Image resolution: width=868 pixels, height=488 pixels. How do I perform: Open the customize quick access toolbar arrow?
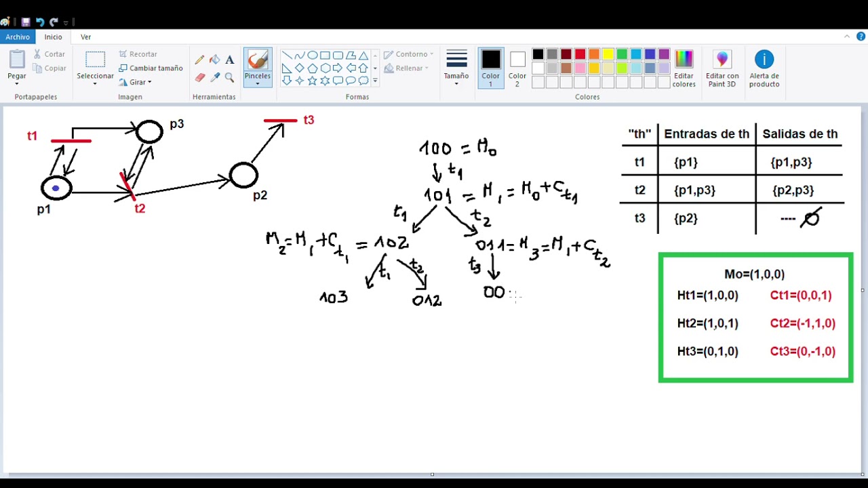click(66, 22)
